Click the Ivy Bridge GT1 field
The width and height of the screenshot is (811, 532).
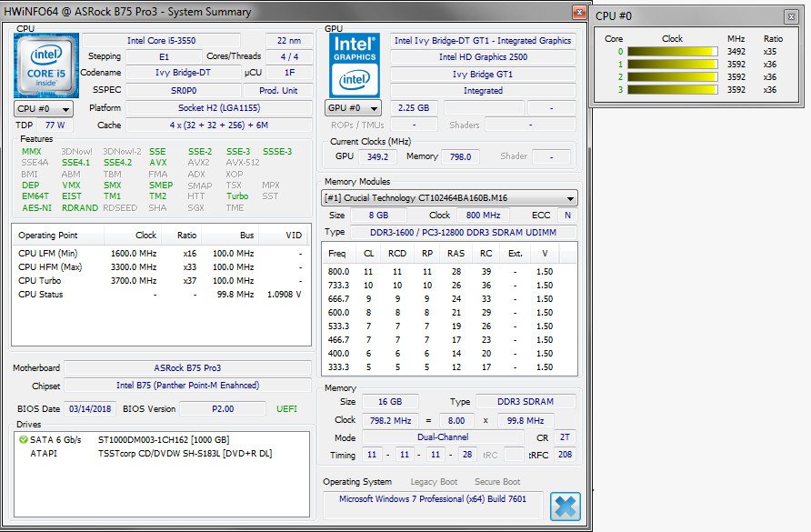(x=483, y=74)
